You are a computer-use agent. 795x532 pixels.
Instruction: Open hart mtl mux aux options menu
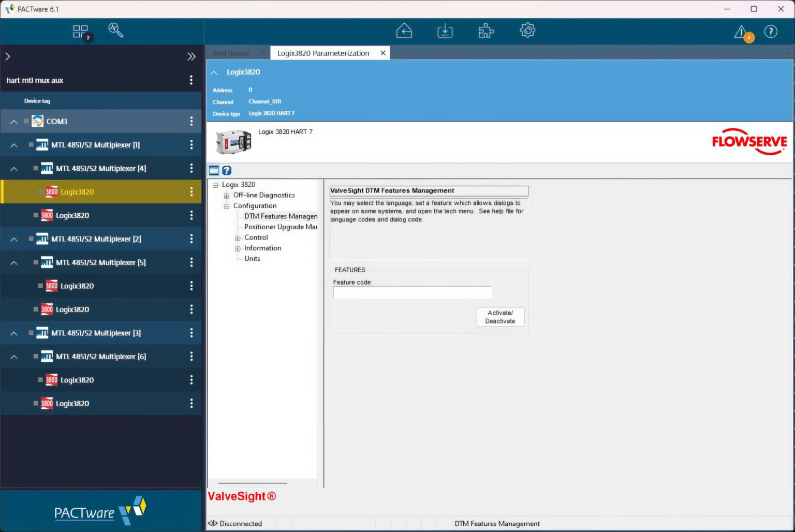tap(192, 80)
